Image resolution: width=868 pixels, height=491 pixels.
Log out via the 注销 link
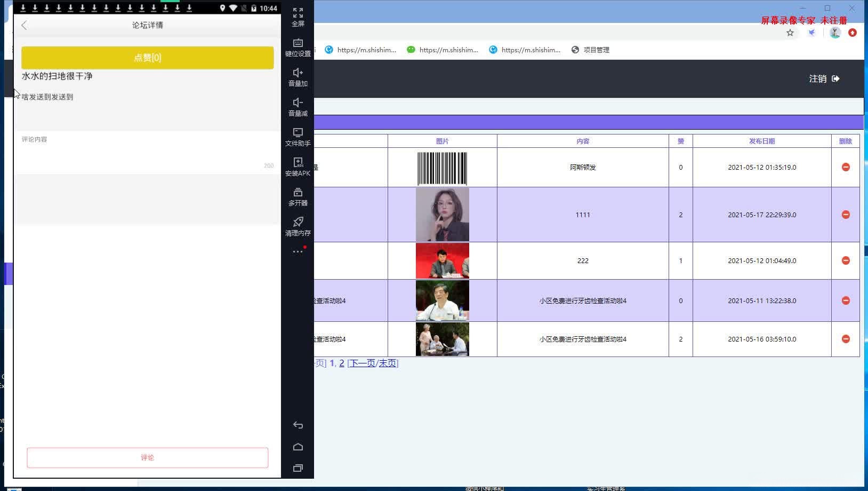coord(824,78)
